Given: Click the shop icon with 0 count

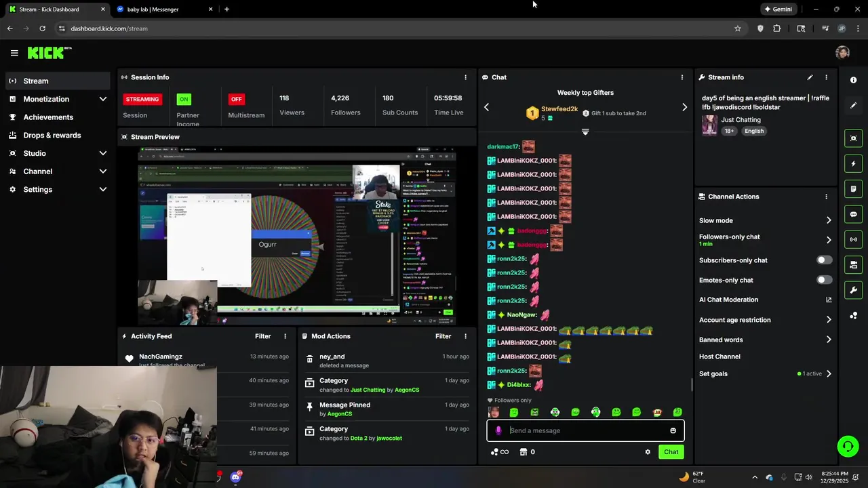Looking at the screenshot, I should point(527,452).
